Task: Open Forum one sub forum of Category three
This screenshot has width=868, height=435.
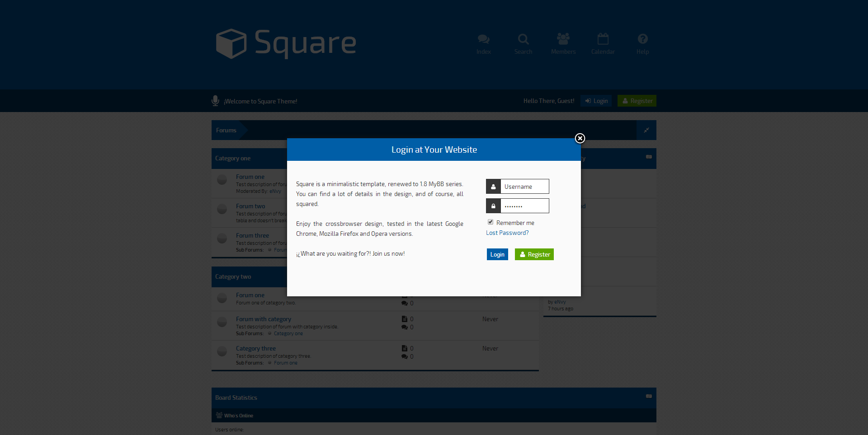Action: point(286,363)
